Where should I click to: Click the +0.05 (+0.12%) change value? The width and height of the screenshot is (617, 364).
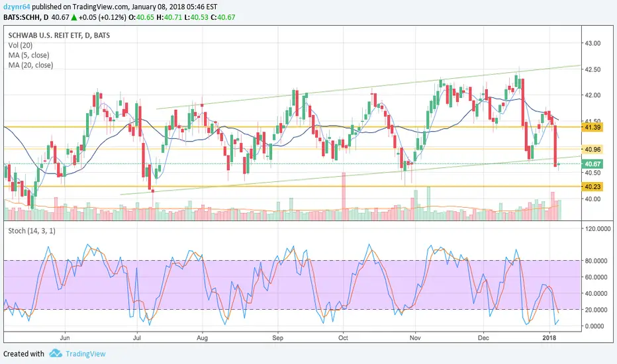[103, 17]
